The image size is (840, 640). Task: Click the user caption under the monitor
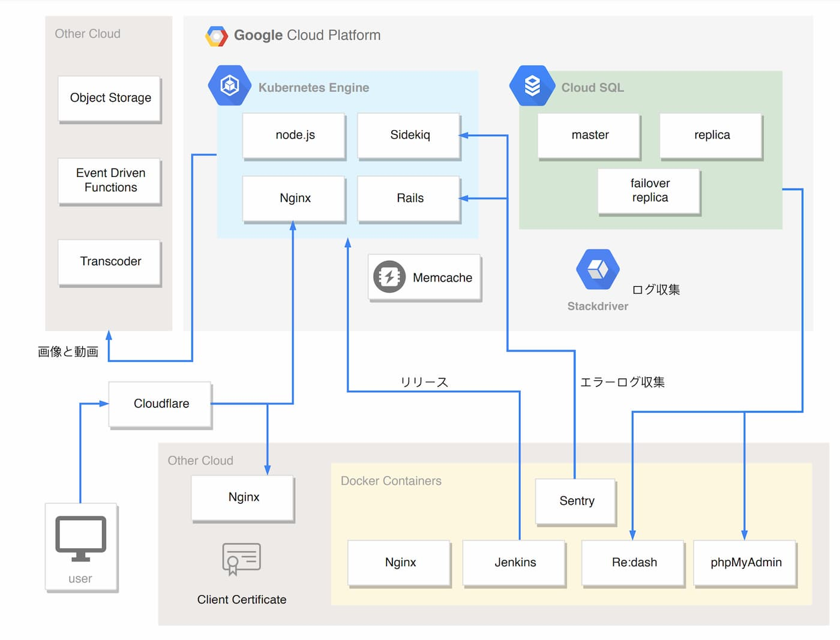80,579
